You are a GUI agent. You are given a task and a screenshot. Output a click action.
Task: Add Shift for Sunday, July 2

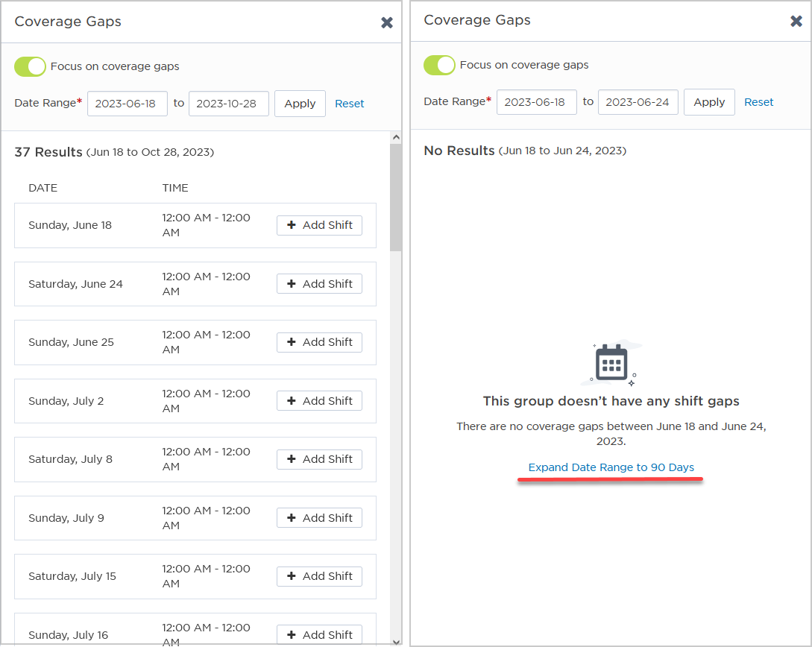click(320, 400)
